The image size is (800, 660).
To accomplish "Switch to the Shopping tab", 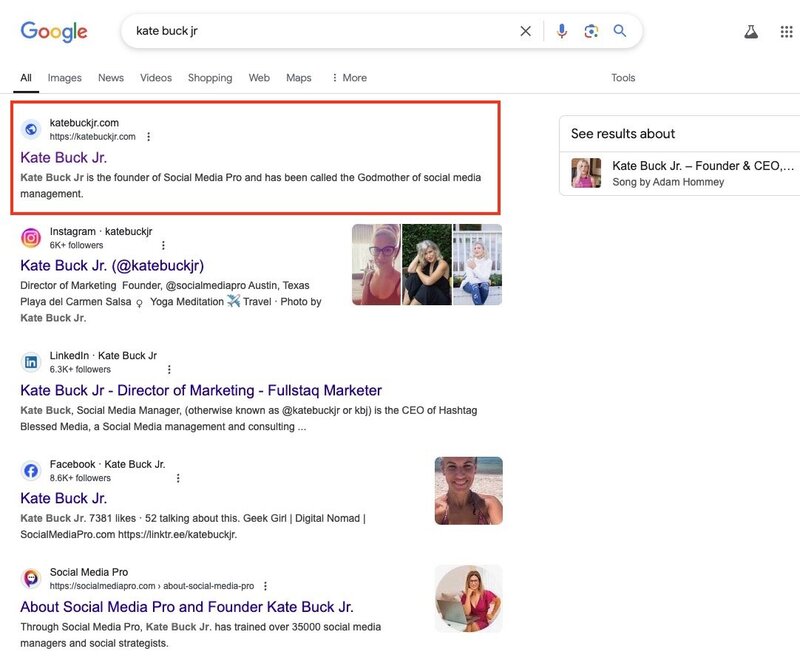I will click(210, 78).
